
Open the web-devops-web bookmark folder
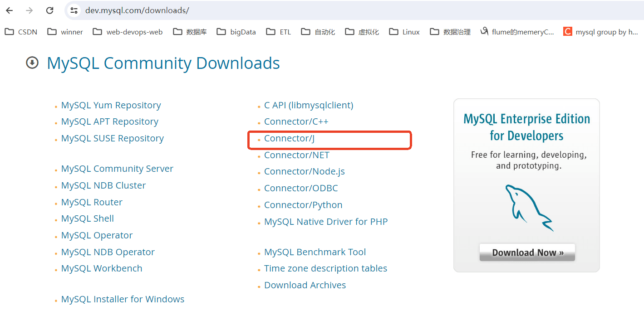point(128,32)
